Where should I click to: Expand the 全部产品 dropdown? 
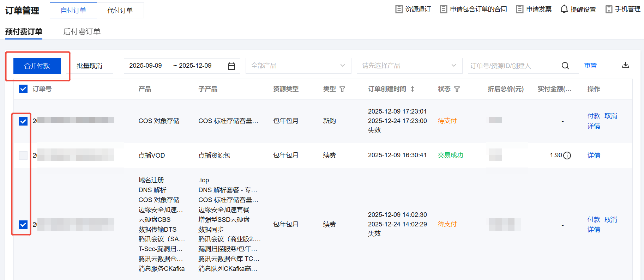[x=298, y=66]
